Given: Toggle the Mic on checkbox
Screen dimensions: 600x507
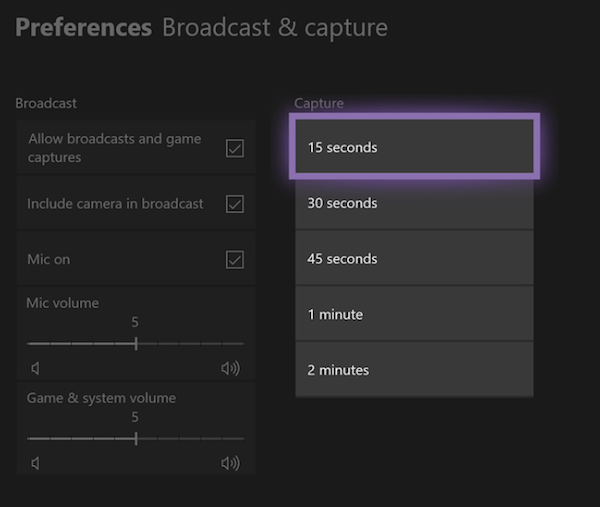Looking at the screenshot, I should pyautogui.click(x=235, y=260).
